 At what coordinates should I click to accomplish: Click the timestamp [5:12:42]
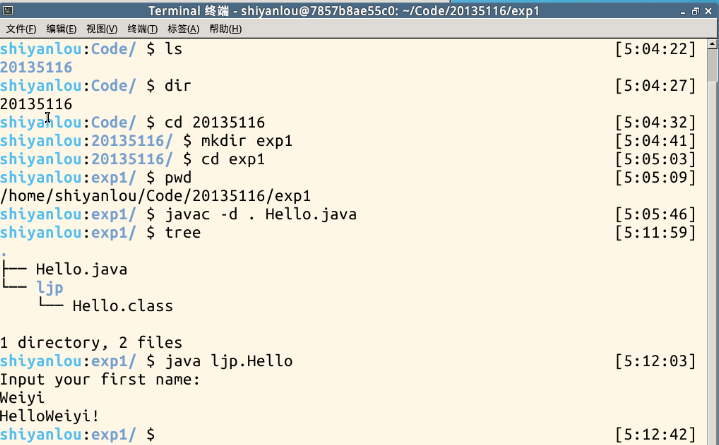[x=655, y=434]
